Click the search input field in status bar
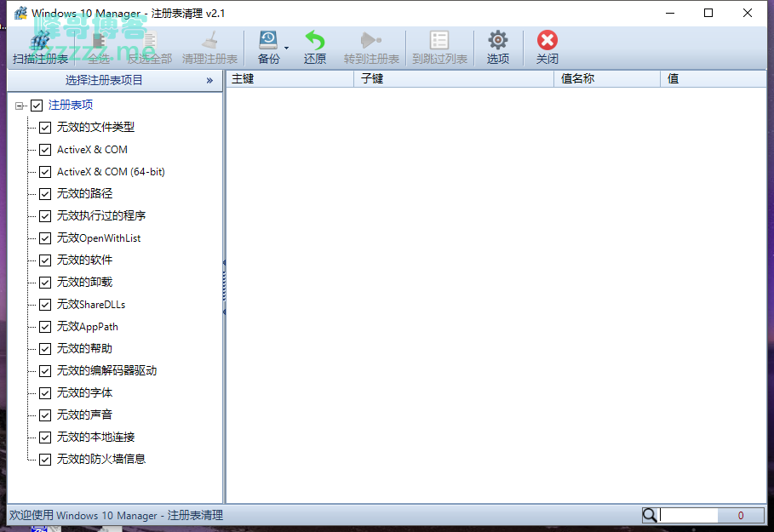 pos(688,515)
